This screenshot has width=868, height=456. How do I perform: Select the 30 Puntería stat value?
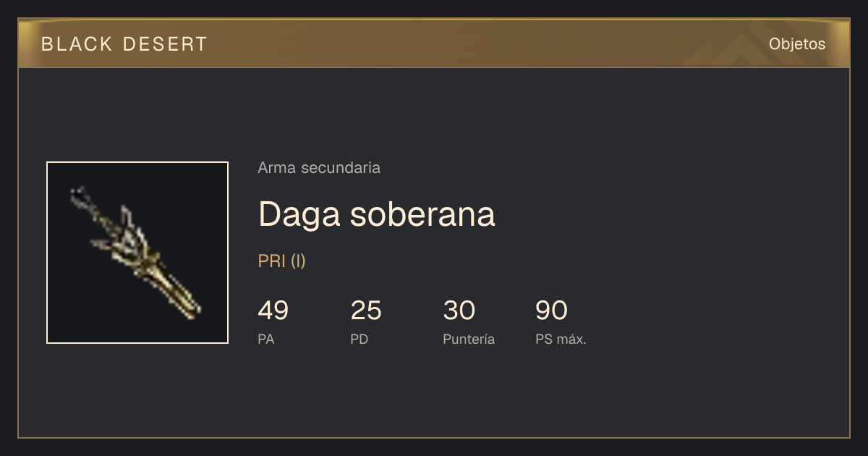459,311
